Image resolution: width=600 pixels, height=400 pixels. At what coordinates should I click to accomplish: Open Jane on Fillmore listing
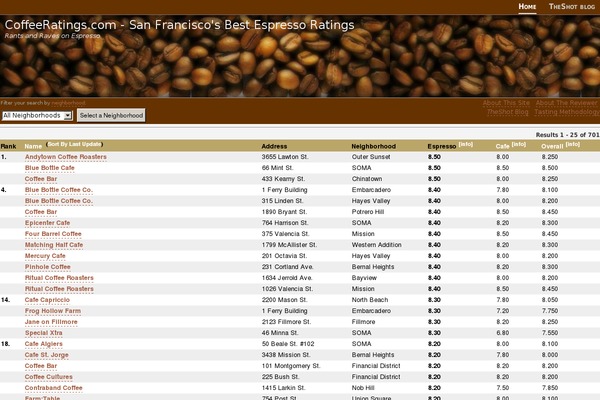coord(51,322)
